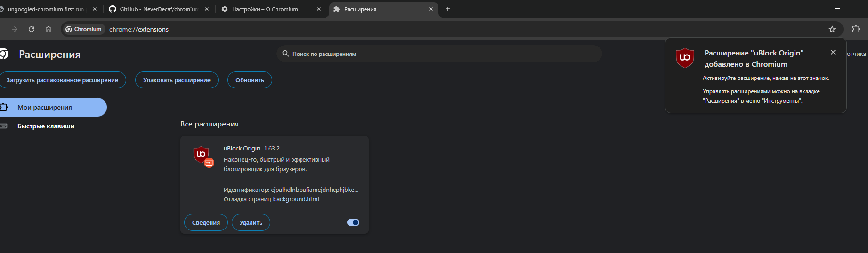
Task: Click the uBlock Origin description text
Action: coord(276,164)
